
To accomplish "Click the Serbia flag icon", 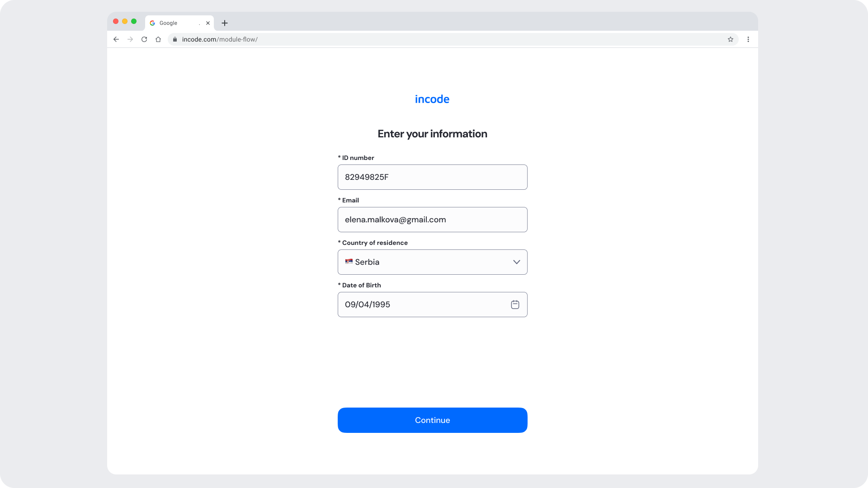I will point(349,262).
